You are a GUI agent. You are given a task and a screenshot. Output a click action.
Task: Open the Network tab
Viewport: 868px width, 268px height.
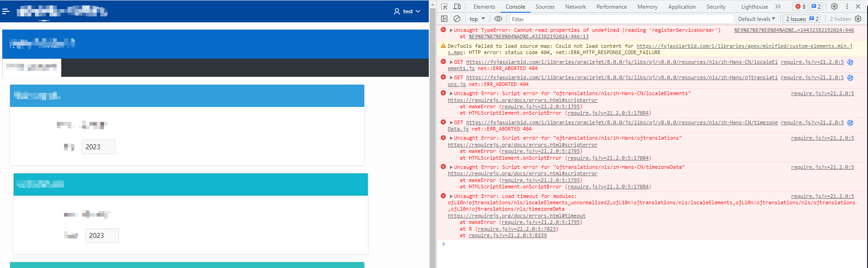(575, 7)
